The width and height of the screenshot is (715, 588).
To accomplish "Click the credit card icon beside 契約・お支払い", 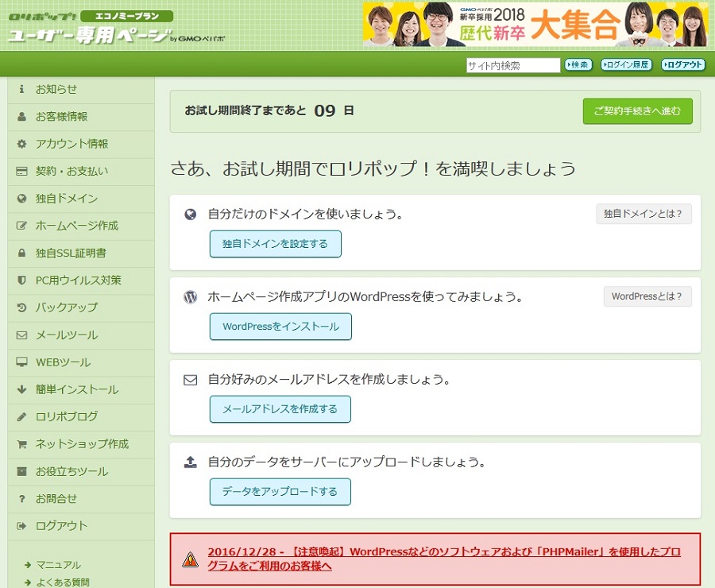I will 21,171.
